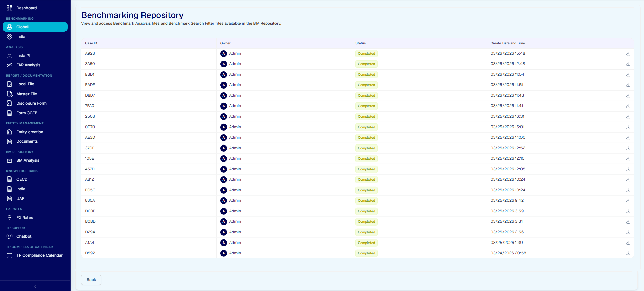The height and width of the screenshot is (291, 644).
Task: Download the 2508 case file
Action: coord(628,117)
